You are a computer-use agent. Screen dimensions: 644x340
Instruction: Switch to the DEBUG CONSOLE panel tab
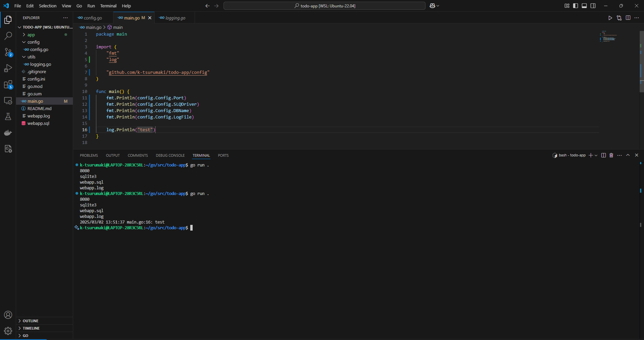[x=170, y=155]
